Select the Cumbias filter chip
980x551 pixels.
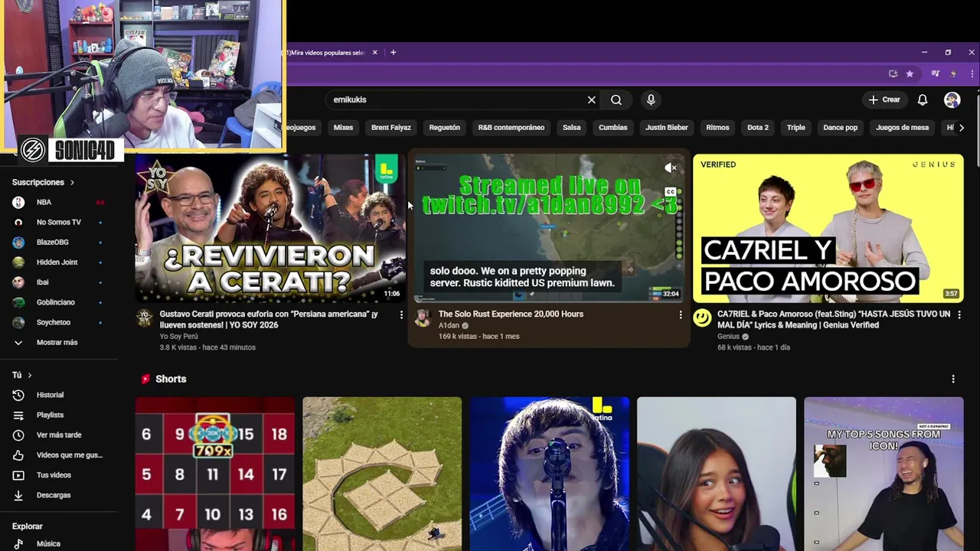pos(613,128)
